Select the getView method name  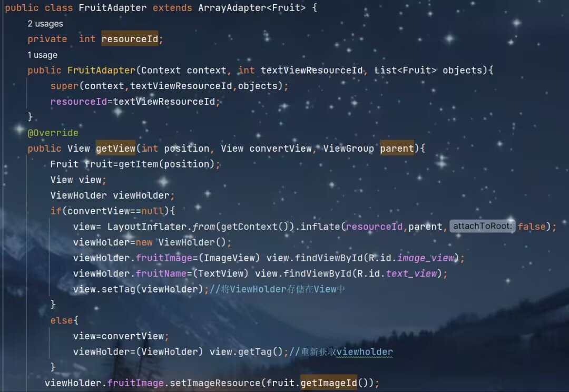point(115,148)
